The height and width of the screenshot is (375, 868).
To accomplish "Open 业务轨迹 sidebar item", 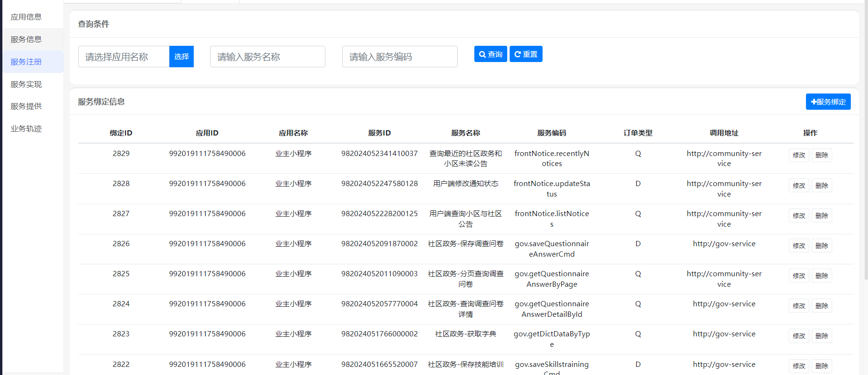I will tap(26, 128).
